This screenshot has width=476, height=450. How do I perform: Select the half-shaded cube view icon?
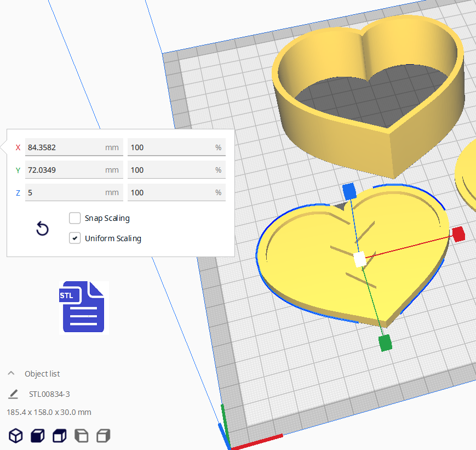59,436
